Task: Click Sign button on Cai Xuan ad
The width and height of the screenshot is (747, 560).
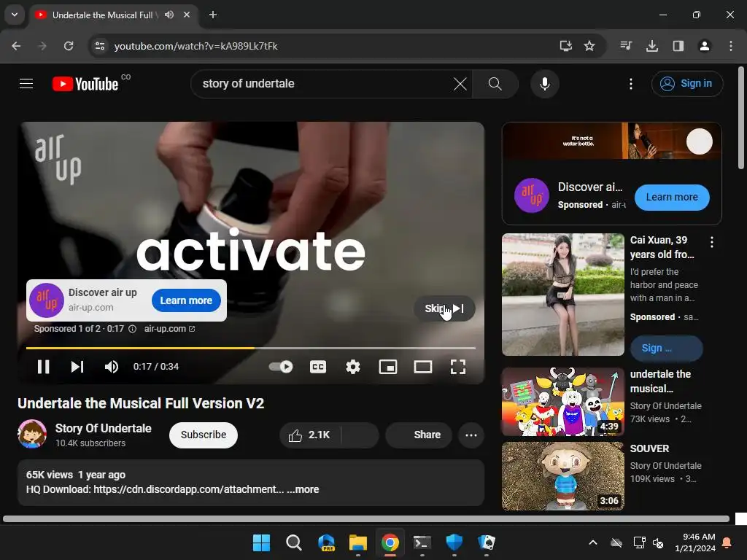Action: 666,348
